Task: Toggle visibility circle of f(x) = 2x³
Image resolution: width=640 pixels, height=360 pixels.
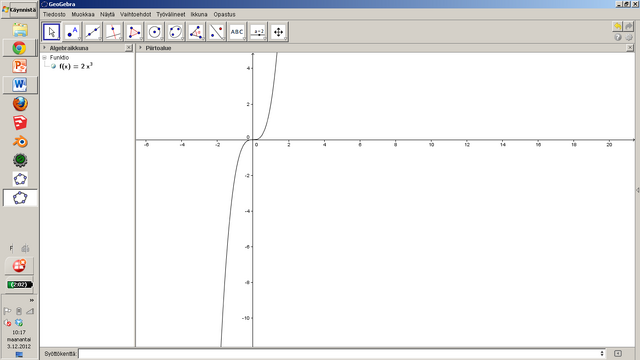Action: point(53,66)
